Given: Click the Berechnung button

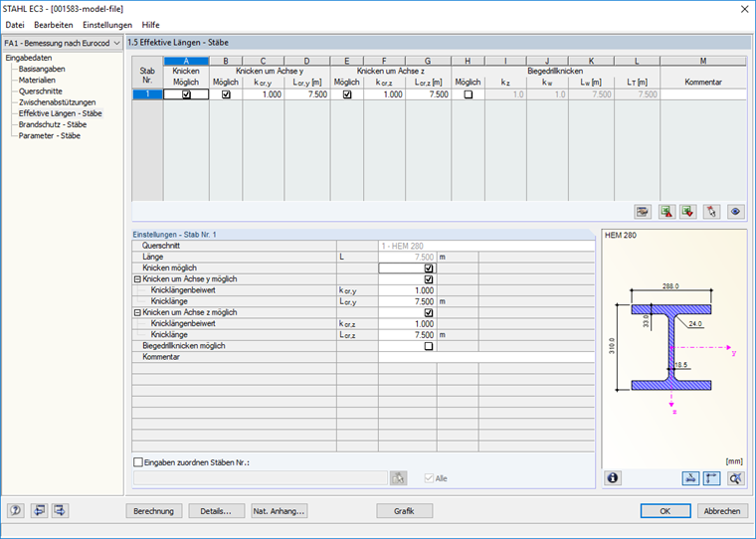Looking at the screenshot, I should [x=154, y=511].
